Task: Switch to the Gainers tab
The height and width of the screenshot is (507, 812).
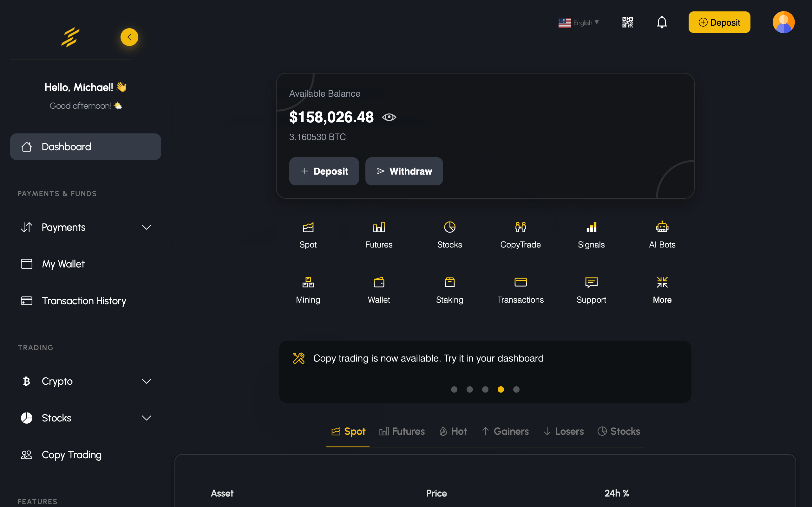Action: coord(505,431)
